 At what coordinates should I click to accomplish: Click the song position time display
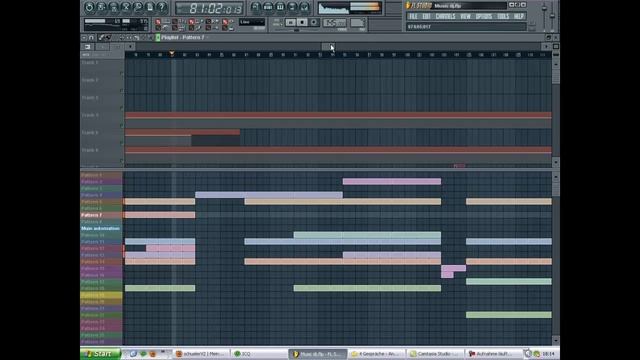tap(210, 8)
